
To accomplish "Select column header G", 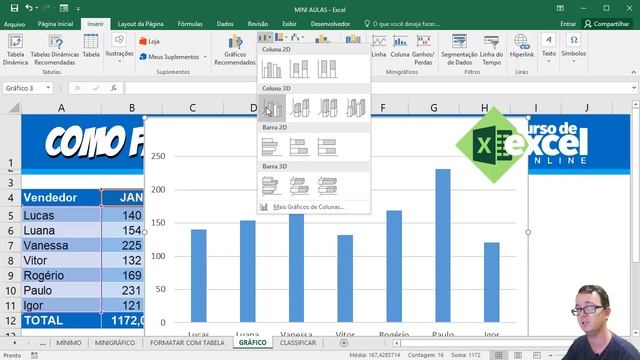I will pyautogui.click(x=433, y=108).
